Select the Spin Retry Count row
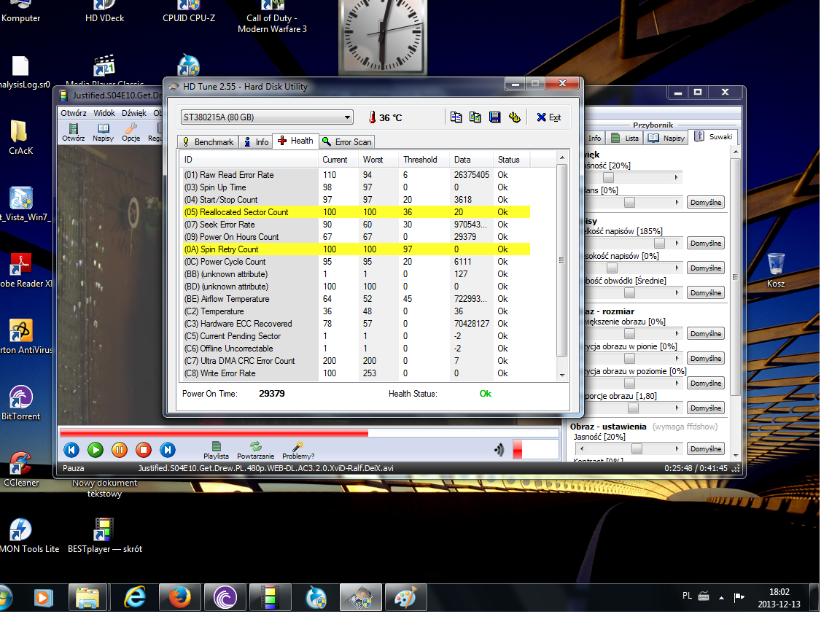840x630 pixels. click(357, 249)
